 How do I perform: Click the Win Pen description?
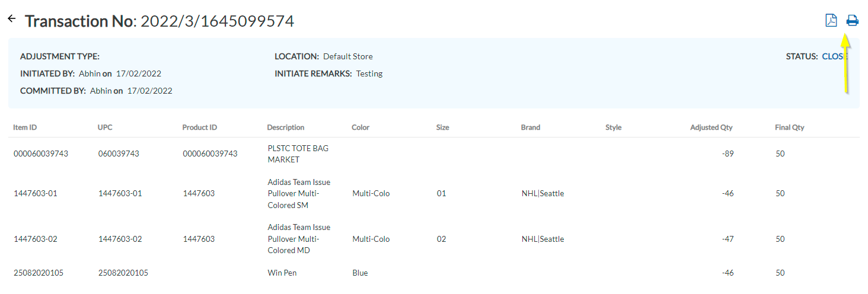tap(282, 273)
